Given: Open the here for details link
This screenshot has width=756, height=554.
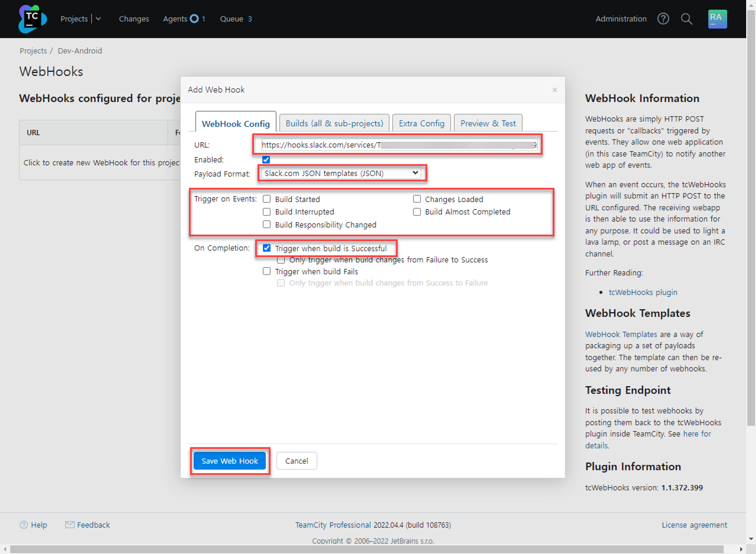Looking at the screenshot, I should click(x=697, y=433).
